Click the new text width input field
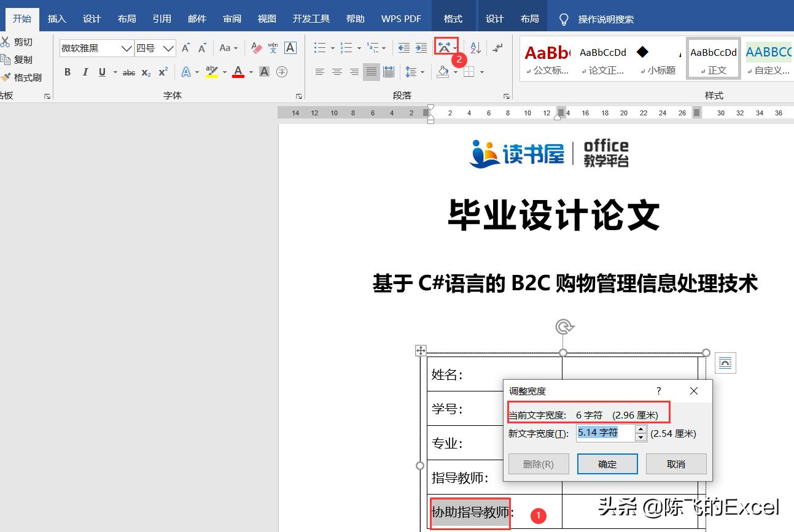The image size is (794, 532). [597, 433]
